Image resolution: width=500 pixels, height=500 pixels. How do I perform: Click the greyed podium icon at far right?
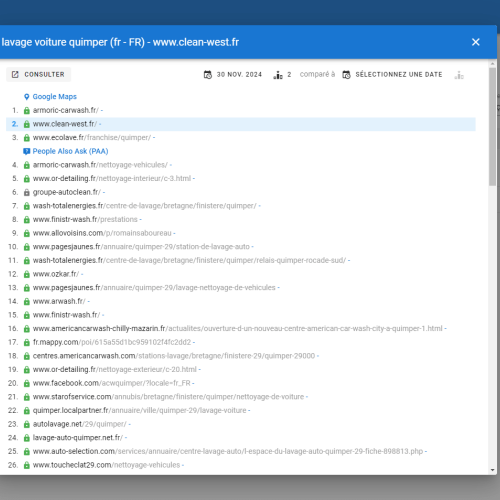pos(459,75)
